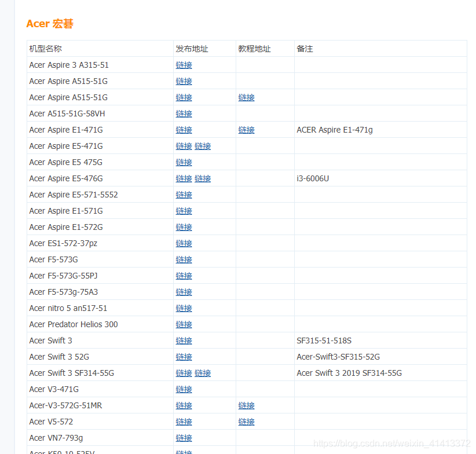
Task: Open release link for Acer F5-573G row
Action: tap(184, 259)
